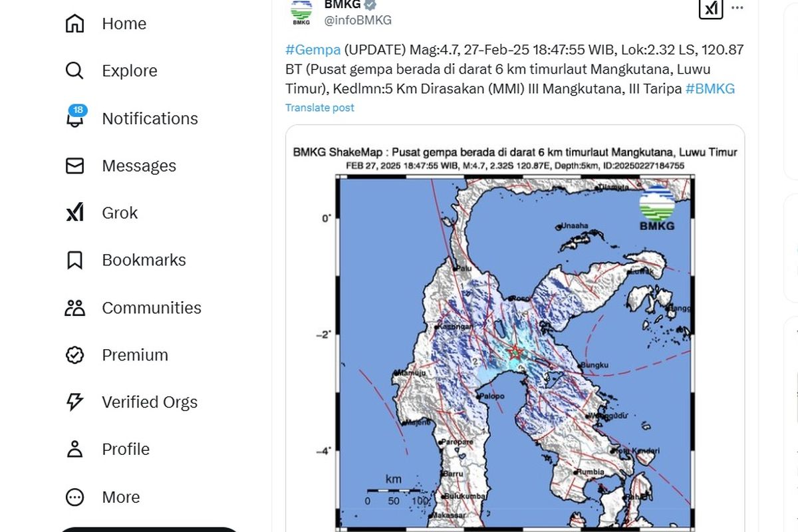Click the Grok actions icon on BMKG's post
This screenshot has height=532, width=798.
click(x=711, y=9)
